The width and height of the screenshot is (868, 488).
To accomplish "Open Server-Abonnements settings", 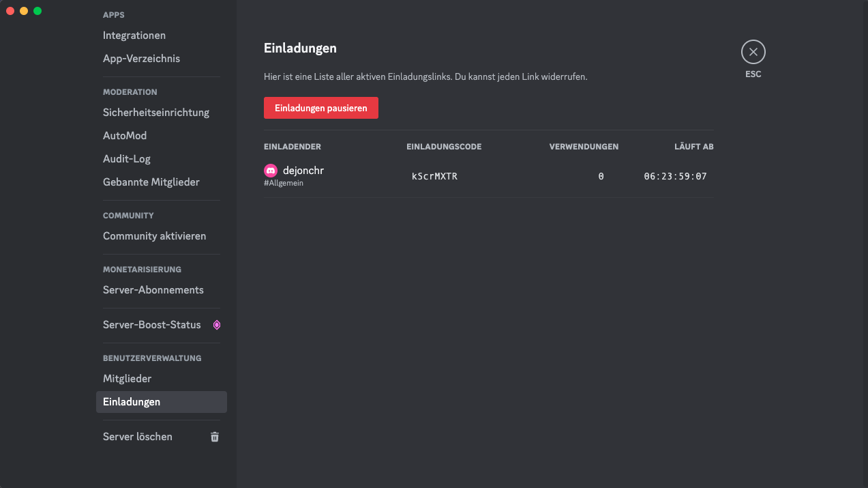I will pyautogui.click(x=153, y=290).
